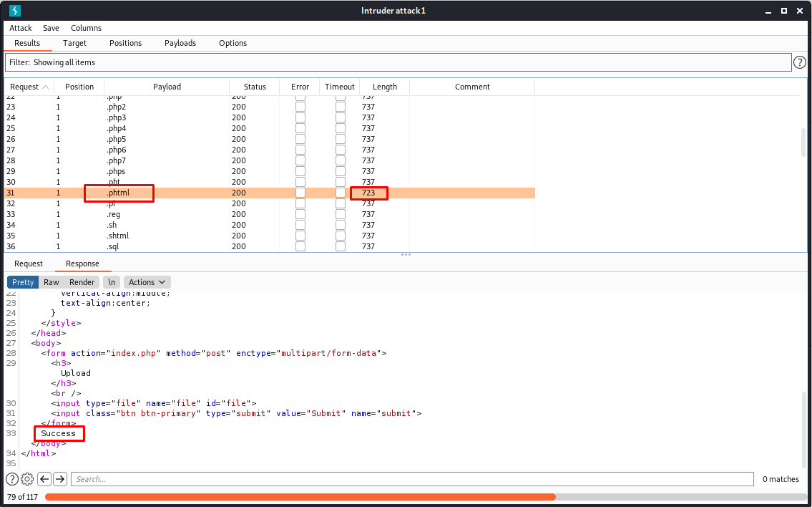The width and height of the screenshot is (812, 507).
Task: Click the Search input field
Action: (x=412, y=479)
